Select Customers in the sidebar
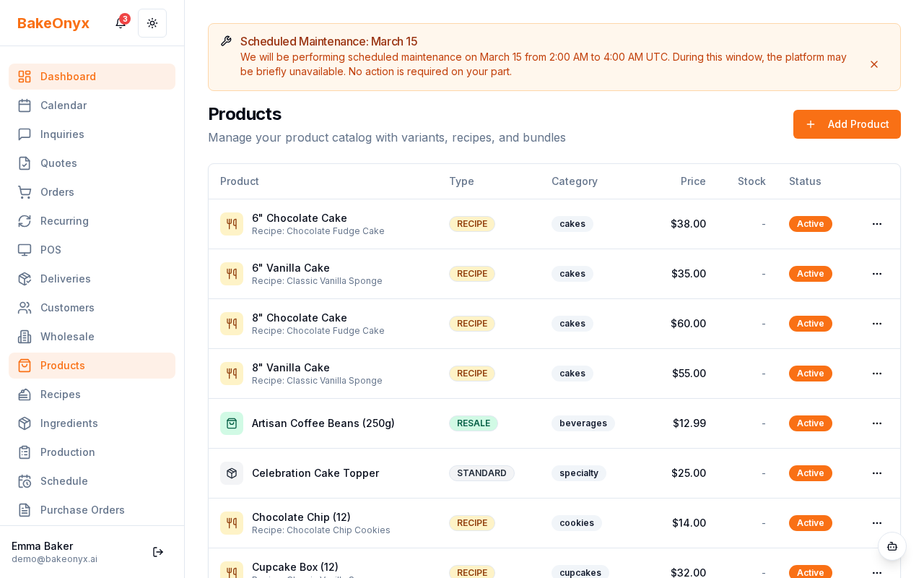 67,308
